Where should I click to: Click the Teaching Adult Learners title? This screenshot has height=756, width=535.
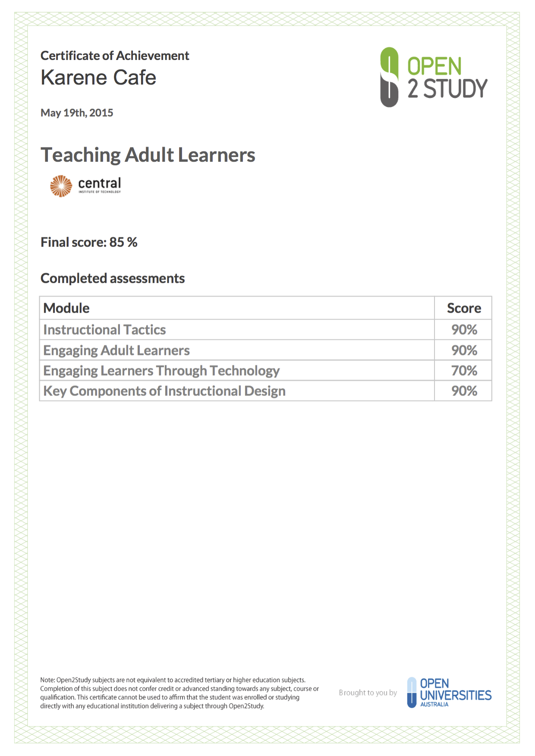click(148, 155)
